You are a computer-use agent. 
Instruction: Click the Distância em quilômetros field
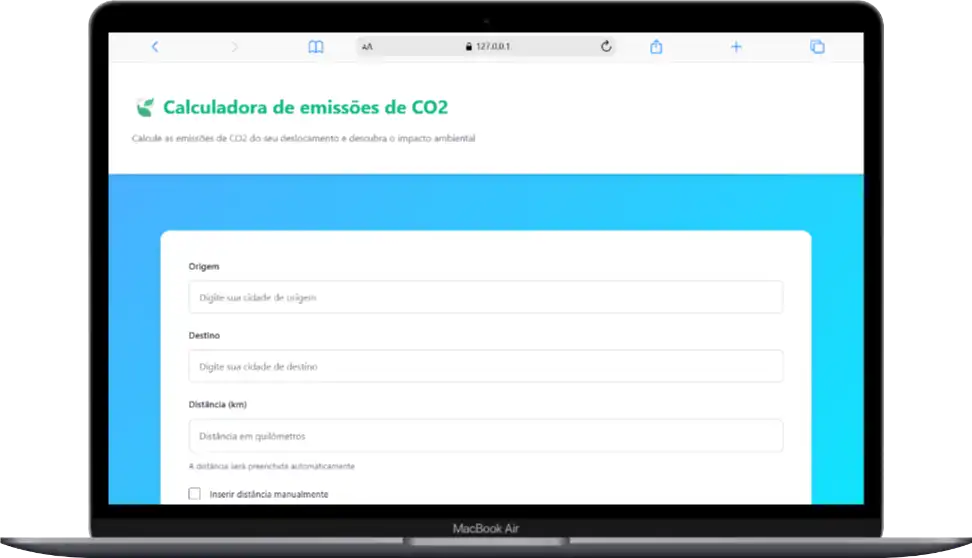[x=485, y=436]
